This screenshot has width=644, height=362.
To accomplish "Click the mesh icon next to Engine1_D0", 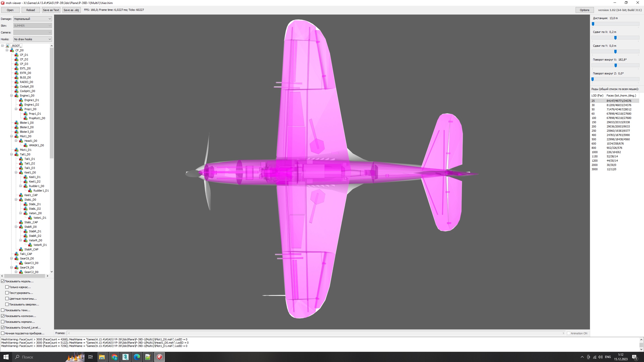I will 17,96.
